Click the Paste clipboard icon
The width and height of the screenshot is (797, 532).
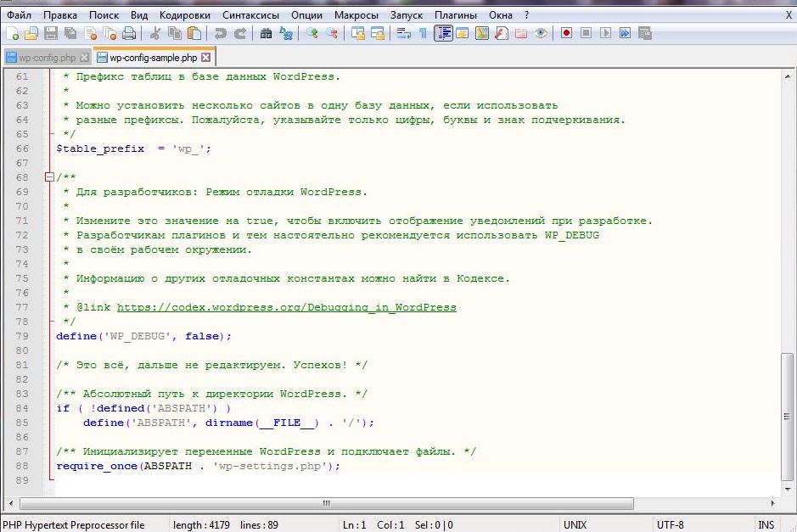pyautogui.click(x=194, y=34)
